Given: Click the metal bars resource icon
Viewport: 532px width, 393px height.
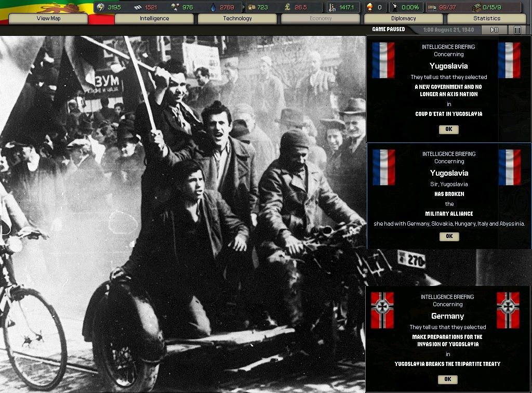Looking at the screenshot, I should click(139, 7).
